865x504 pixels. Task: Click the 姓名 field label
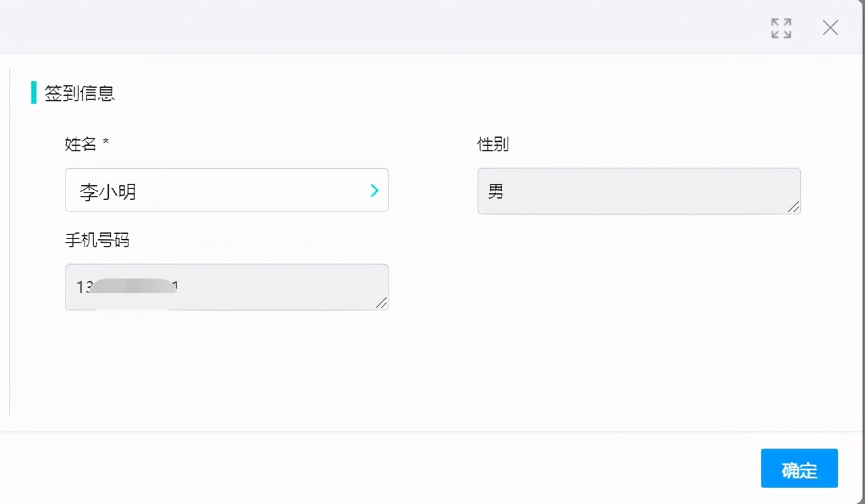pyautogui.click(x=82, y=144)
